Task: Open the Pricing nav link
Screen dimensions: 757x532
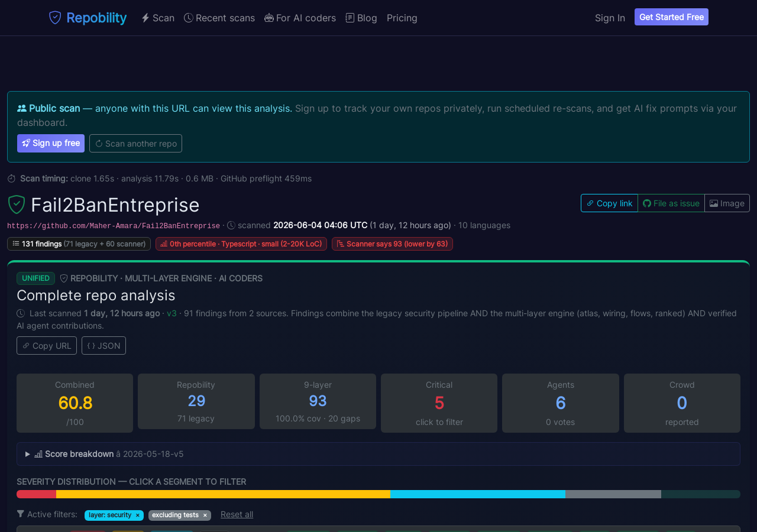Action: pos(402,18)
